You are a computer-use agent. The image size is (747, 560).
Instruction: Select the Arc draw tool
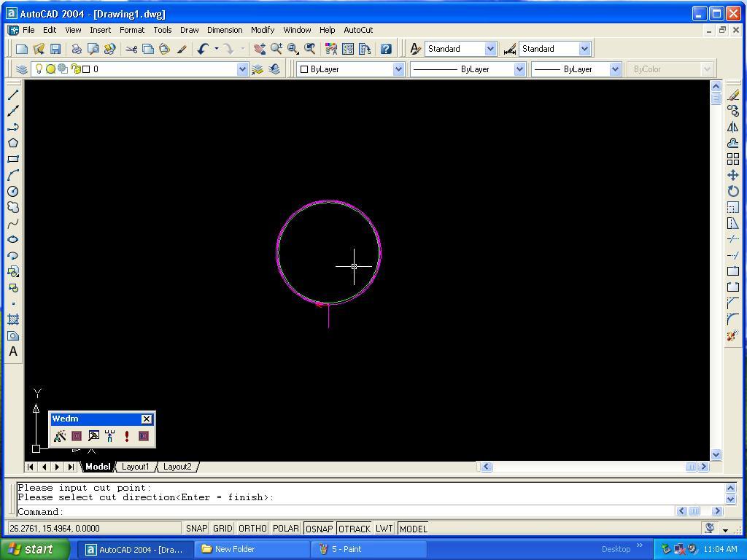[x=13, y=175]
